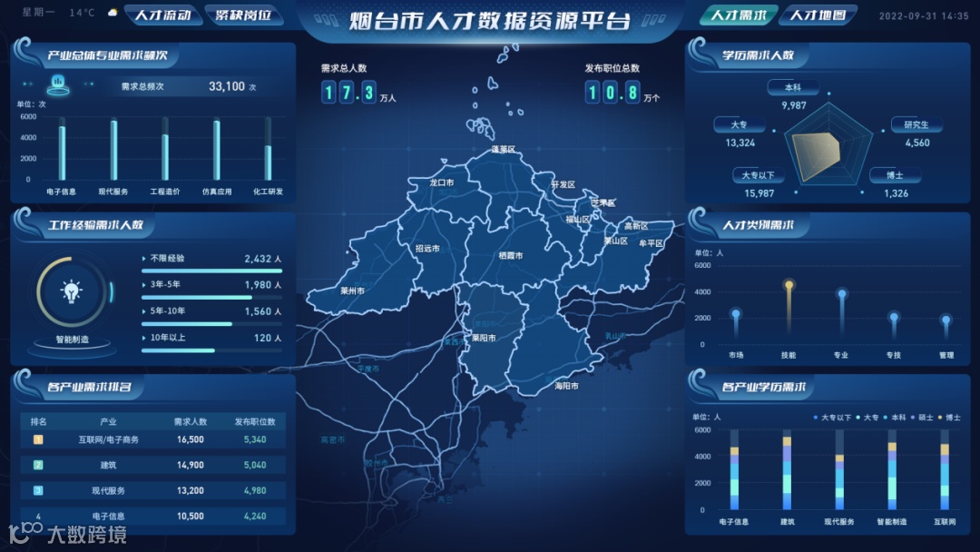The height and width of the screenshot is (552, 980).
Task: Click the 需求人数 column header
Action: point(190,422)
